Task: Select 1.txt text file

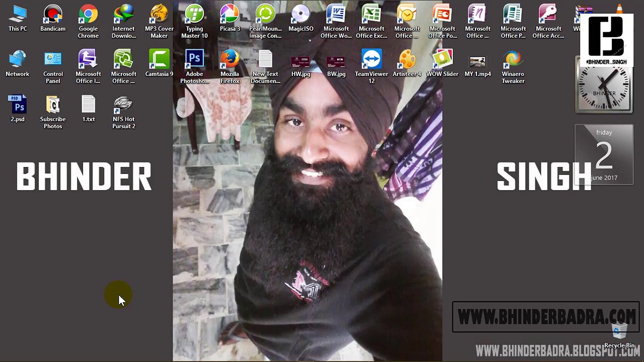Action: (89, 109)
